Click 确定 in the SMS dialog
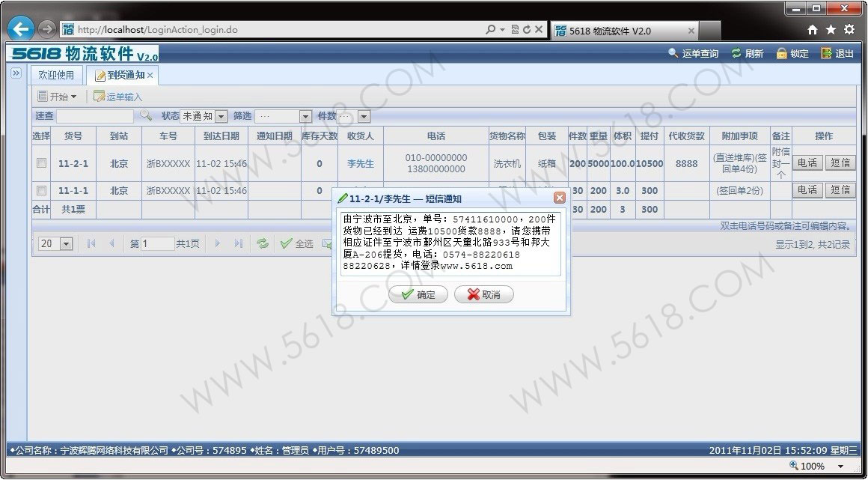The height and width of the screenshot is (480, 868). pyautogui.click(x=418, y=295)
